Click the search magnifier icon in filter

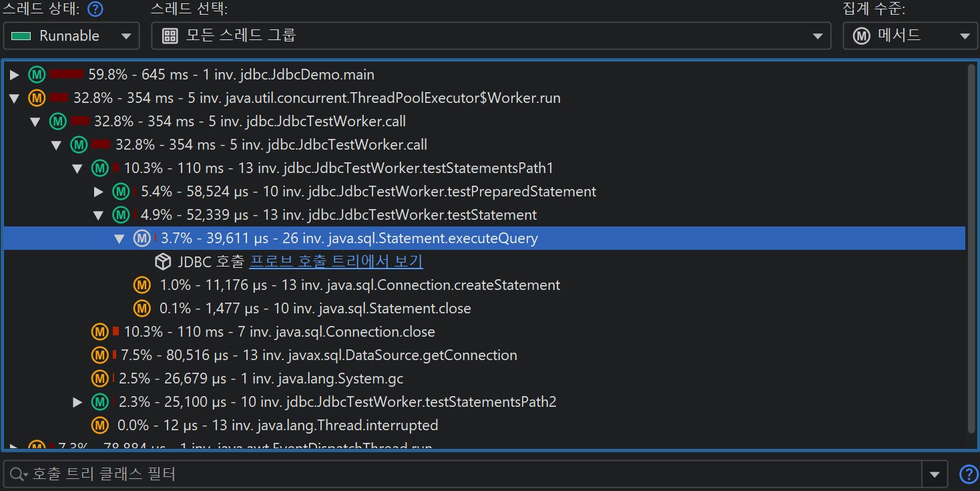point(17,474)
